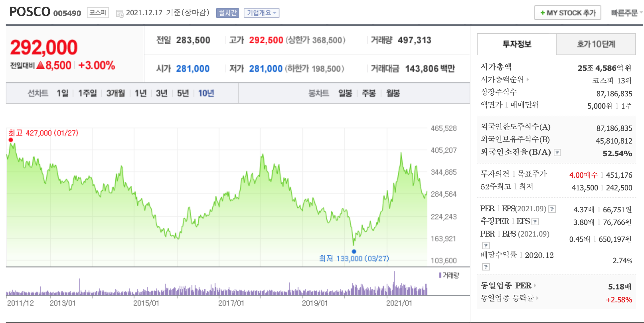Click the PBR value 0.45배

[580, 239]
